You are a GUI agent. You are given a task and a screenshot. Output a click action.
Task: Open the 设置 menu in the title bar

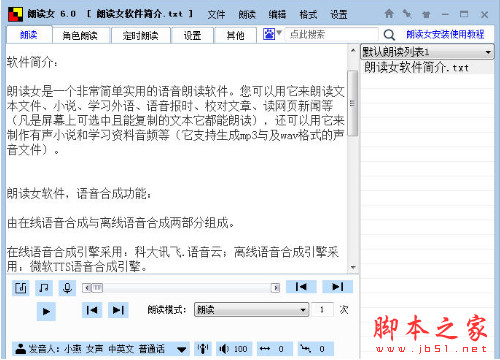coord(339,14)
